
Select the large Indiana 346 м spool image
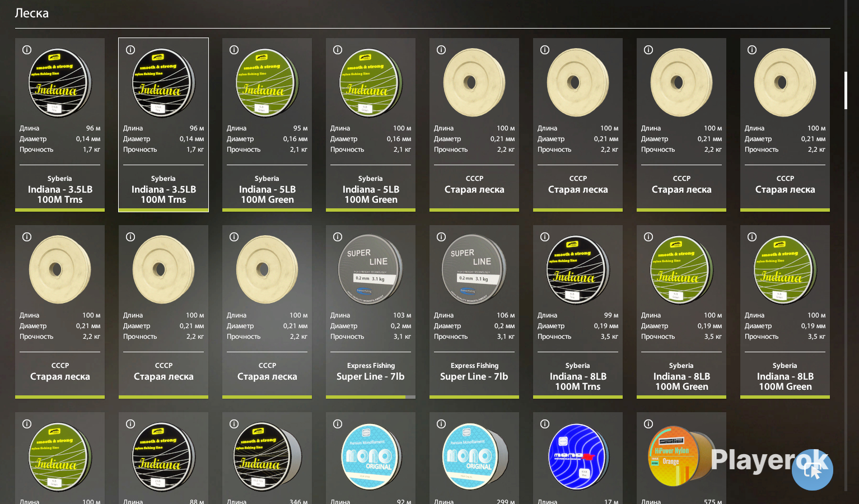coord(268,456)
